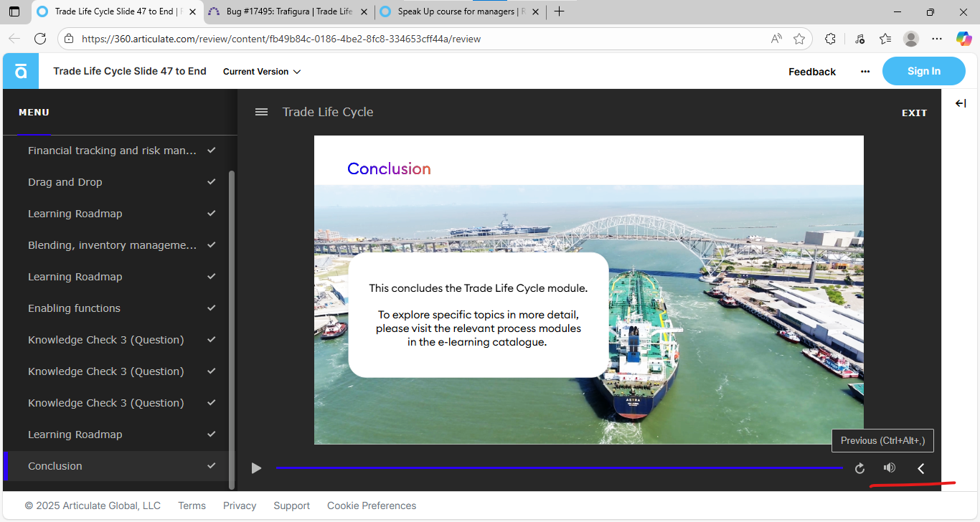Screen dimensions: 980x522
Task: Open the three-dot more options menu
Action: (x=865, y=72)
